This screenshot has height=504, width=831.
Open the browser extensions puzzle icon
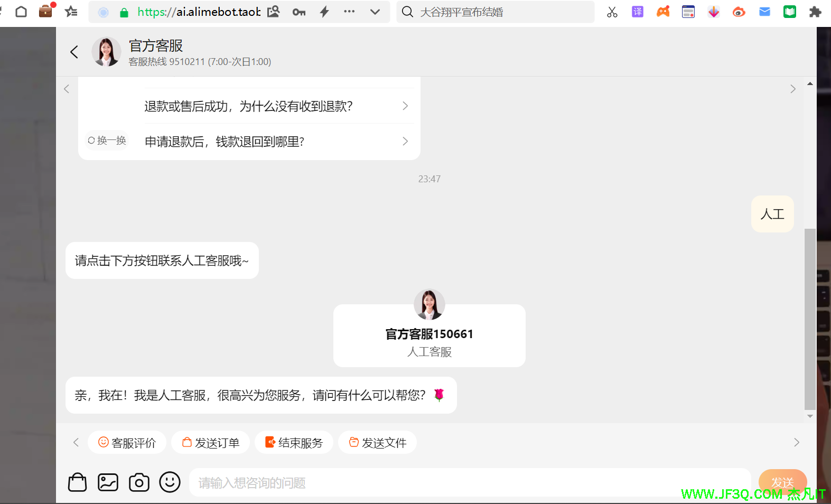[815, 12]
